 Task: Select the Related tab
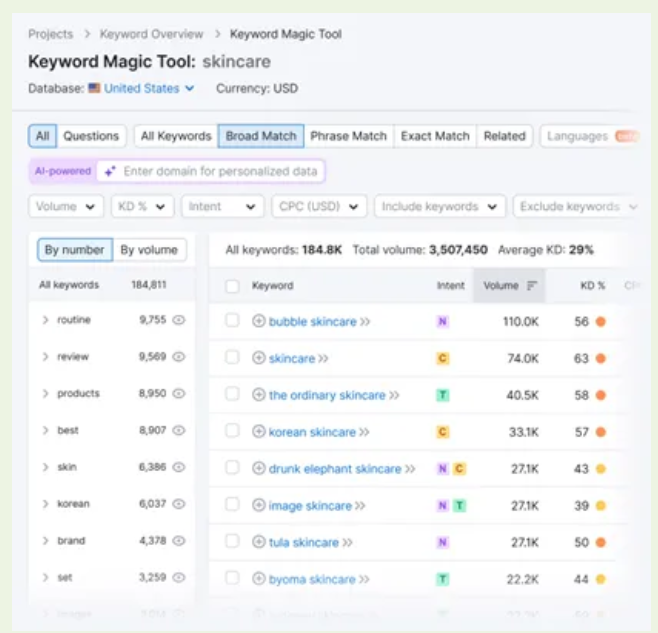(504, 136)
